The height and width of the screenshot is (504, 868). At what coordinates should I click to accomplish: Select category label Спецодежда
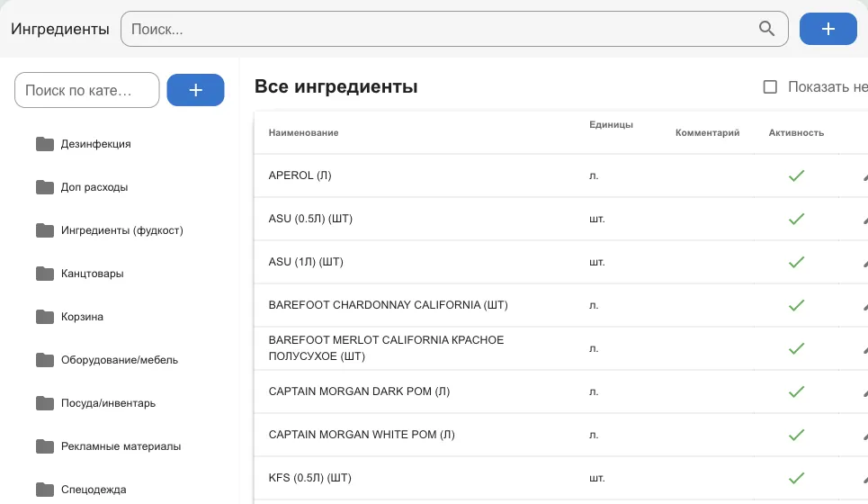pos(94,490)
